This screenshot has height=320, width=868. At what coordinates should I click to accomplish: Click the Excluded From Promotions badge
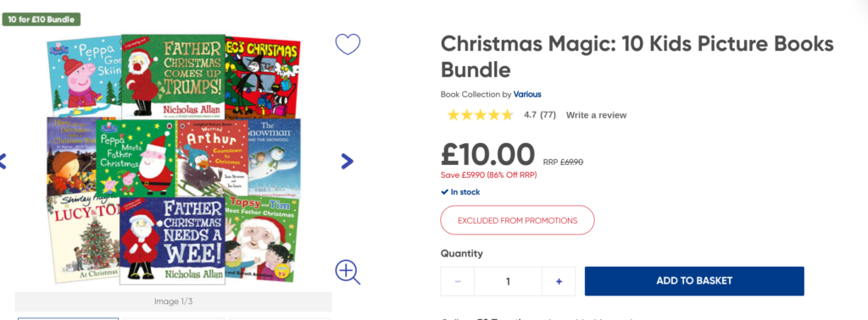[517, 220]
